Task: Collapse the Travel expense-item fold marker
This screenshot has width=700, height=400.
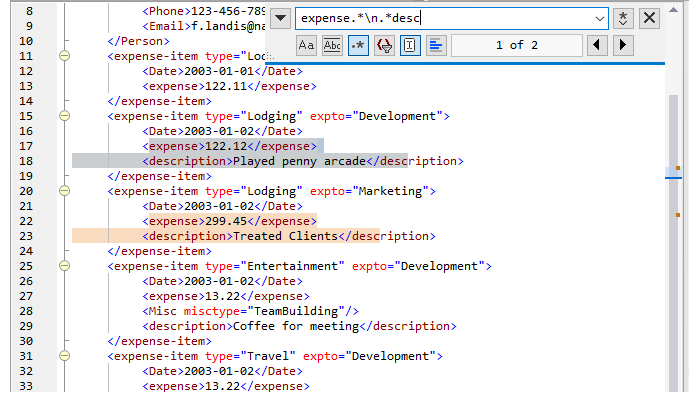Action: [x=64, y=356]
